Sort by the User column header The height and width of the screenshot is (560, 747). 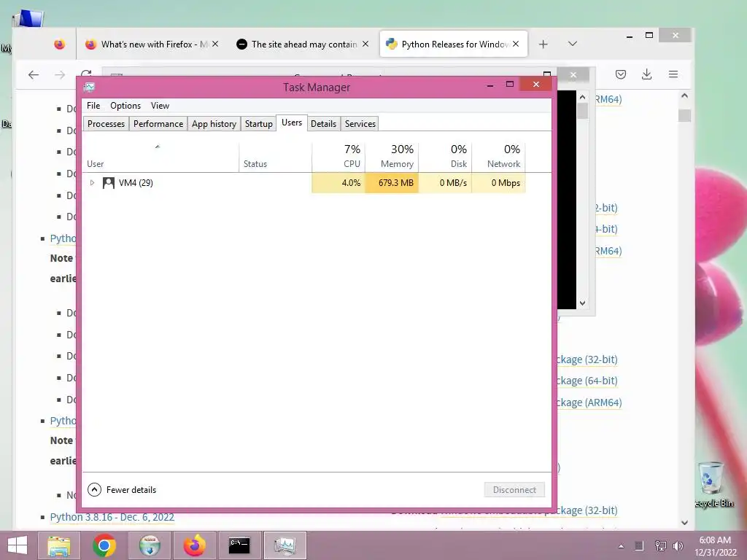pyautogui.click(x=160, y=157)
